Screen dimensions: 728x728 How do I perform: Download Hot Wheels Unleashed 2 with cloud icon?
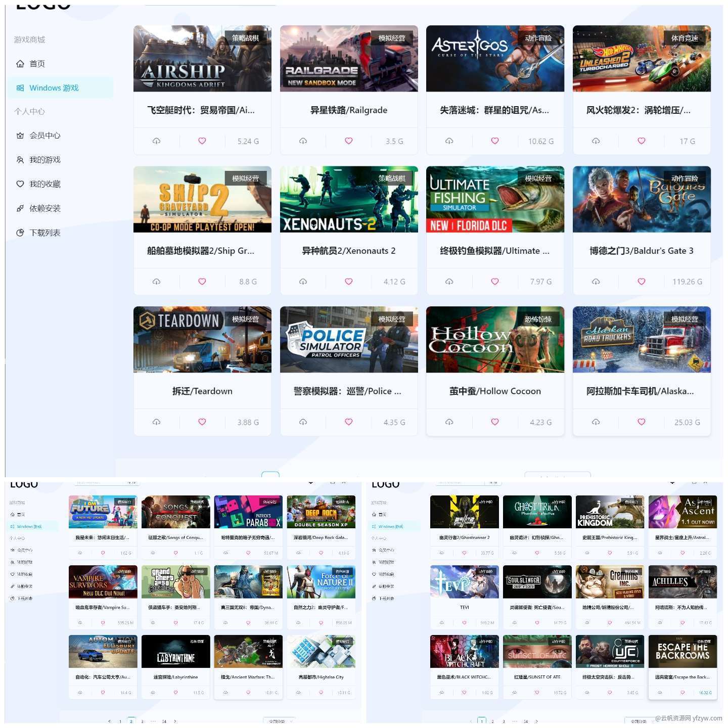pos(596,141)
